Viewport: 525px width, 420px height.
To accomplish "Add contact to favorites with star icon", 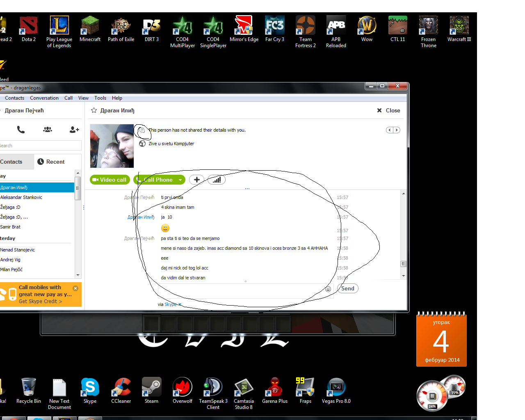I will (x=94, y=110).
